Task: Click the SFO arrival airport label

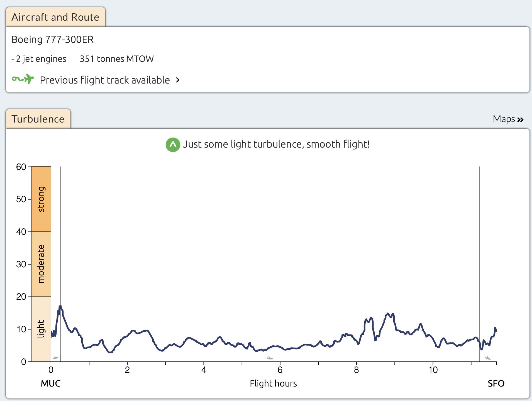Action: pyautogui.click(x=496, y=383)
